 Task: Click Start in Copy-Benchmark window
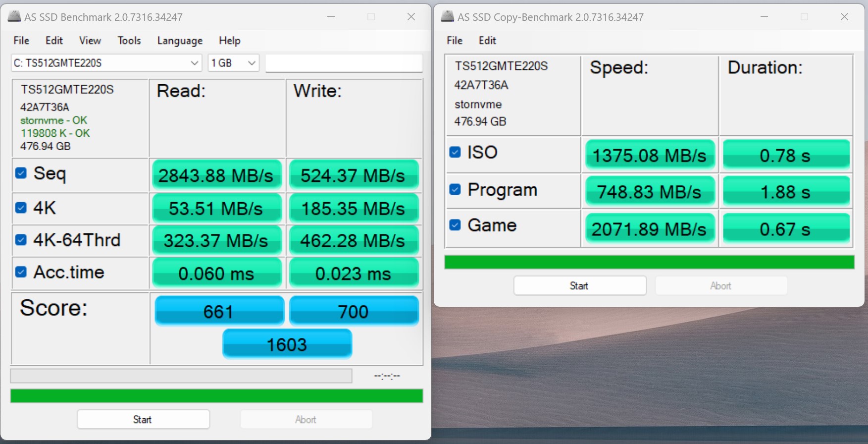pos(580,285)
